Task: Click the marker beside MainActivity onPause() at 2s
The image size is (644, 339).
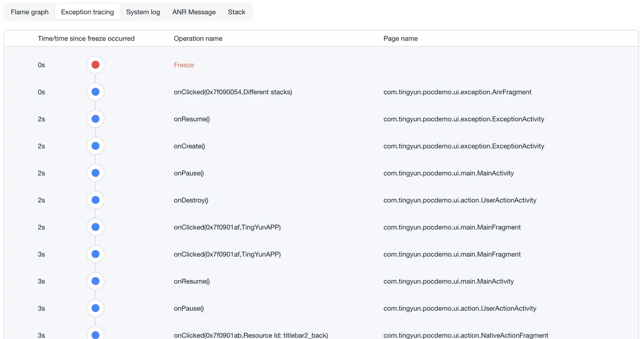Action: [95, 173]
